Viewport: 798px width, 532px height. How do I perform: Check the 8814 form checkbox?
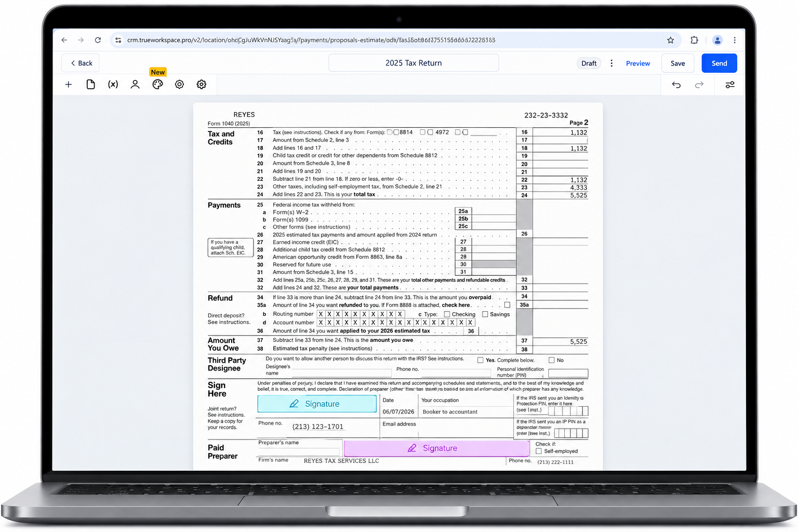pyautogui.click(x=396, y=132)
